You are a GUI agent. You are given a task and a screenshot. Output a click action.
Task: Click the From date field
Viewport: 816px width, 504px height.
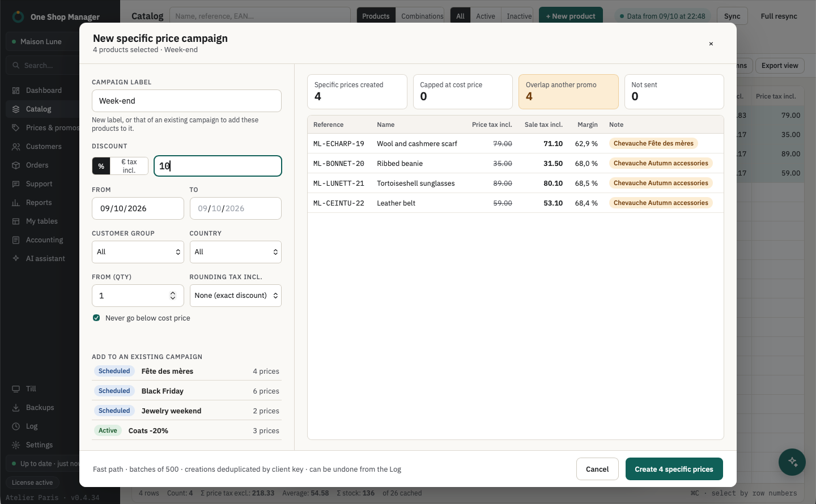pos(138,208)
